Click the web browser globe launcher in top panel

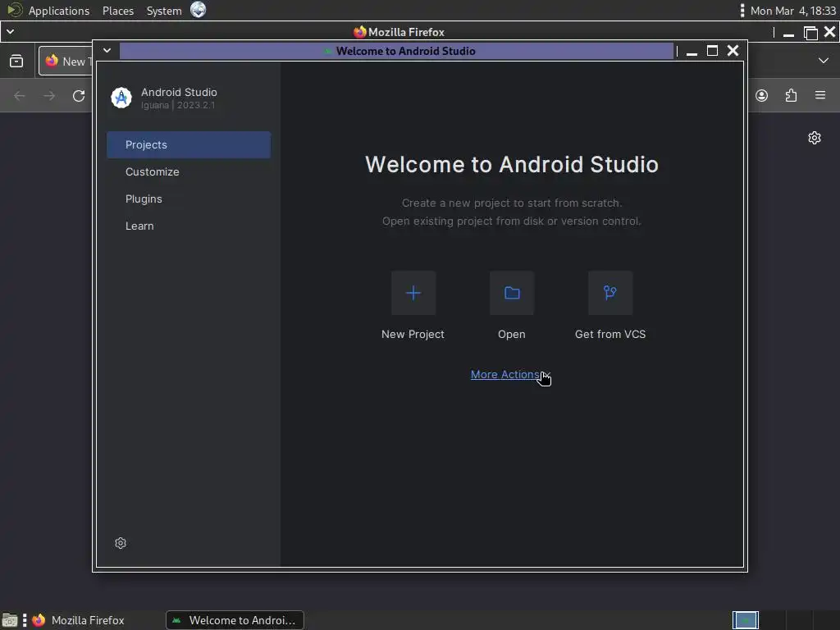[199, 10]
